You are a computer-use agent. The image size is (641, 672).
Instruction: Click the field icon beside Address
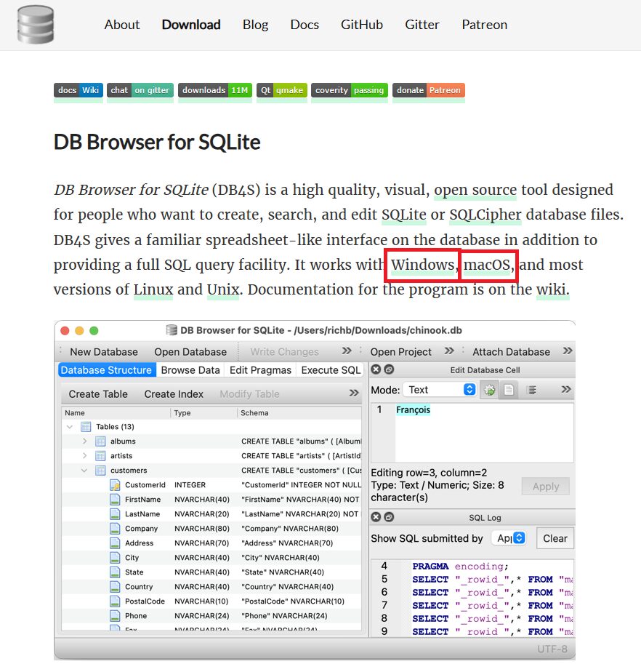click(x=115, y=543)
